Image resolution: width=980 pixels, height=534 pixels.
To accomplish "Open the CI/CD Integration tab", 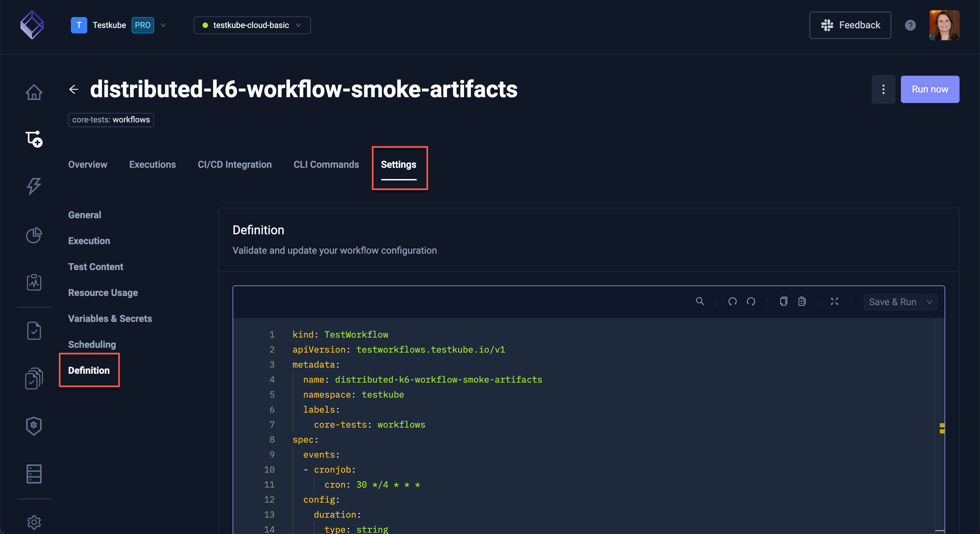I will click(234, 164).
